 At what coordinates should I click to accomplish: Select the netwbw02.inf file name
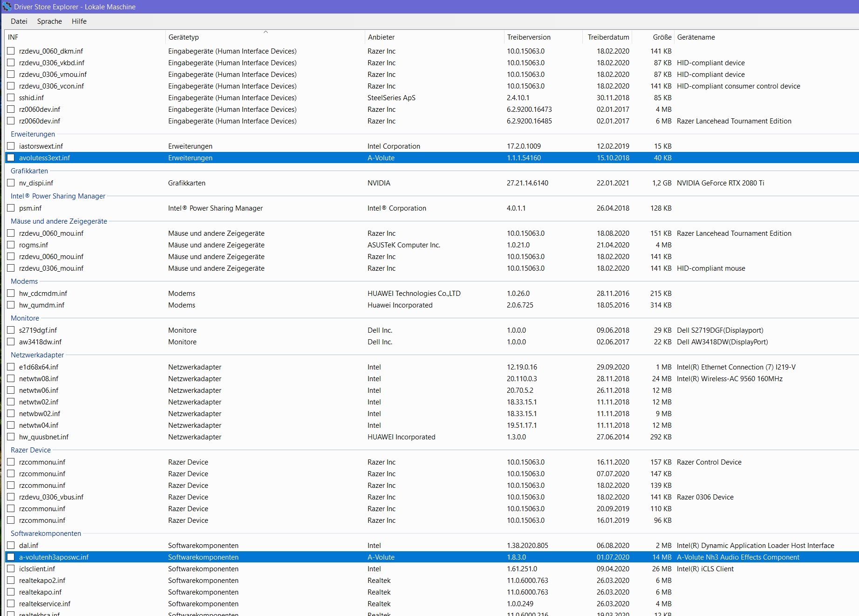(x=40, y=414)
